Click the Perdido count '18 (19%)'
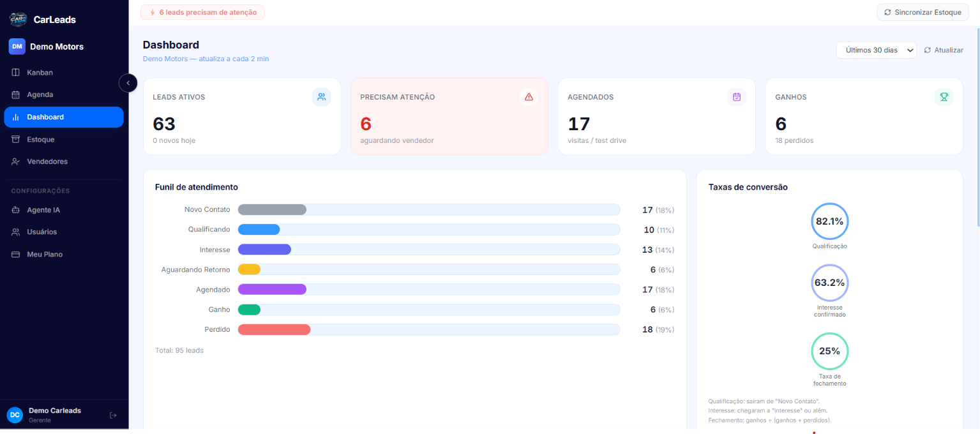This screenshot has width=980, height=434. pos(658,329)
